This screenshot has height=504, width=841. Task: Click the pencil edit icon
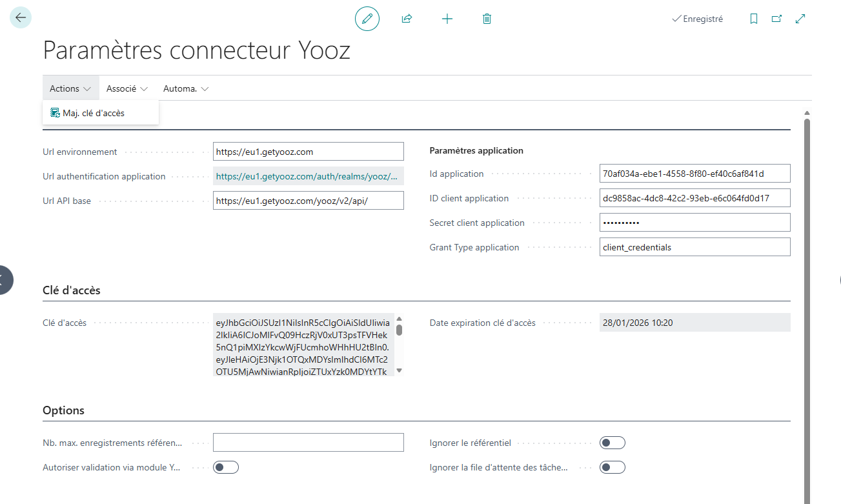(367, 19)
